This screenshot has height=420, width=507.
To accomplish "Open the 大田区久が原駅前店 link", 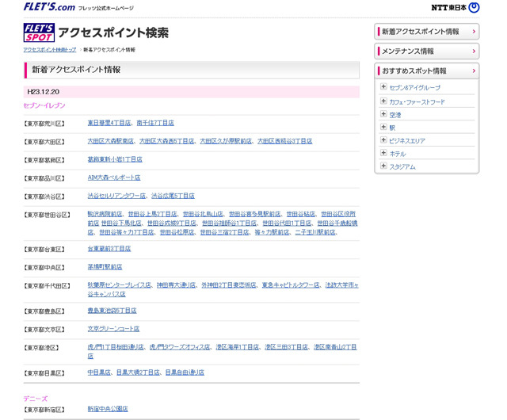I will [x=226, y=141].
